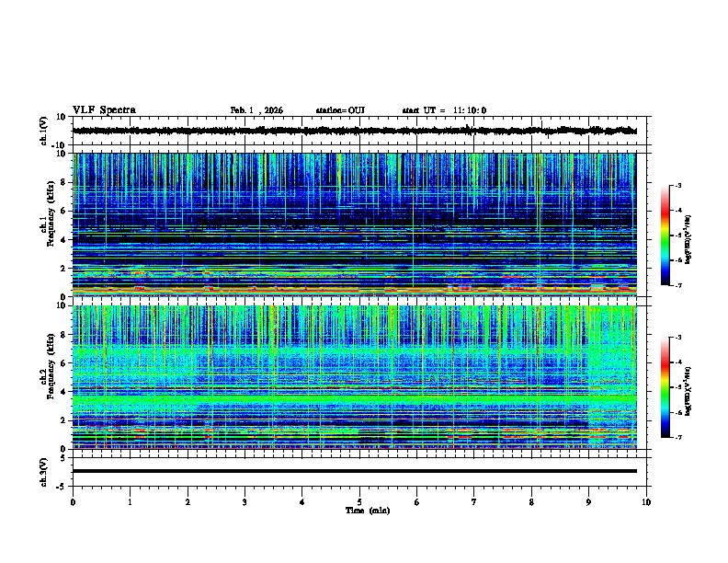
Task: Click inside the ch.2 spectrogram panel
Action: coord(354,377)
